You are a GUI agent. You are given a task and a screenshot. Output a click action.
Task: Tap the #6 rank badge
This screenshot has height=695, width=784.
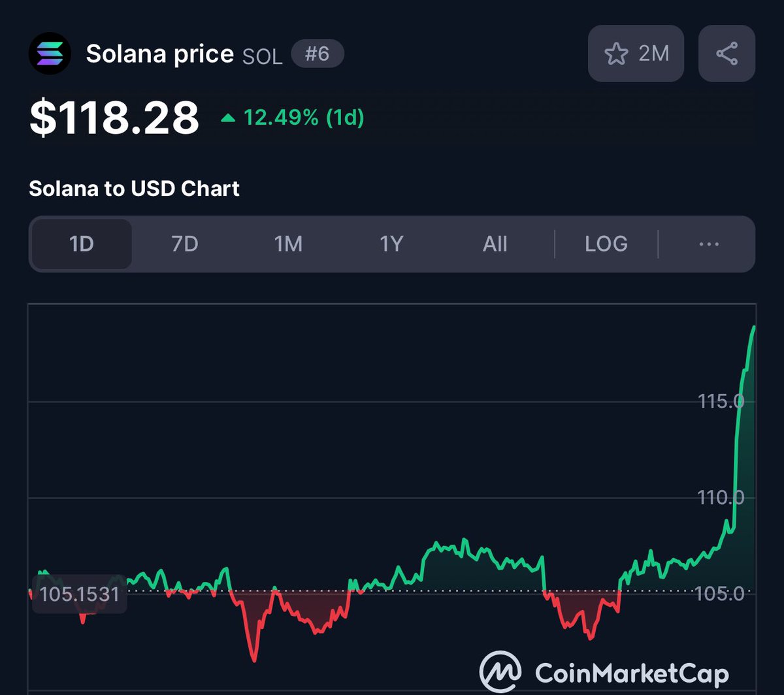pyautogui.click(x=317, y=54)
